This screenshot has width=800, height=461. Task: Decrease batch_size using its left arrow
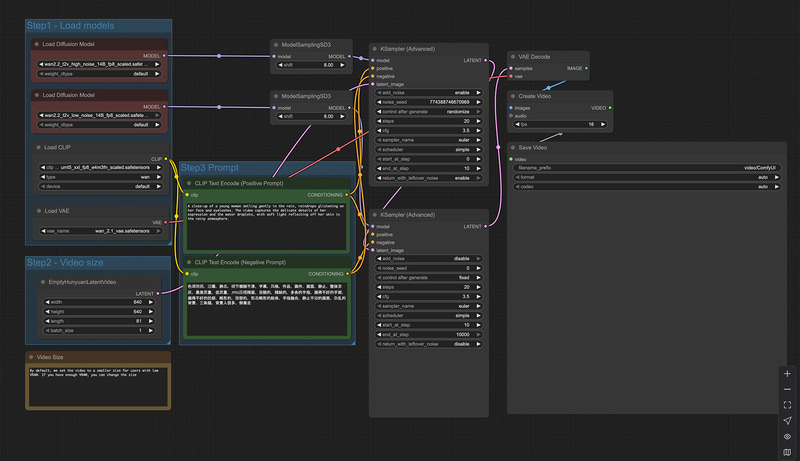click(47, 330)
